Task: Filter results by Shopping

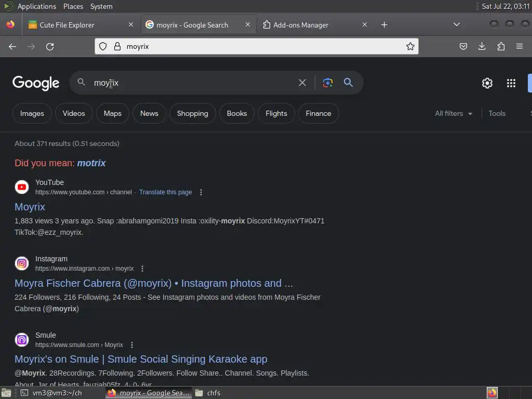Action: click(x=192, y=113)
